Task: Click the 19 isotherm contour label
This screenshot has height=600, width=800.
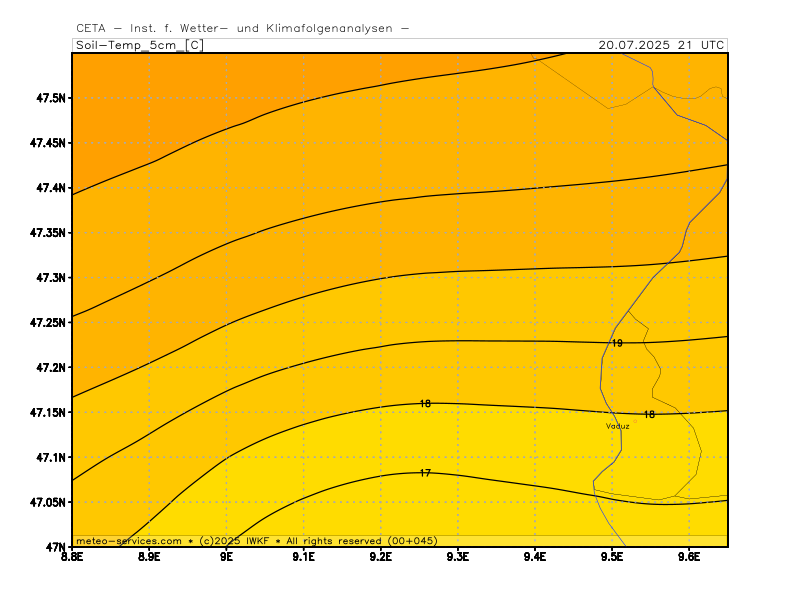Action: click(617, 343)
